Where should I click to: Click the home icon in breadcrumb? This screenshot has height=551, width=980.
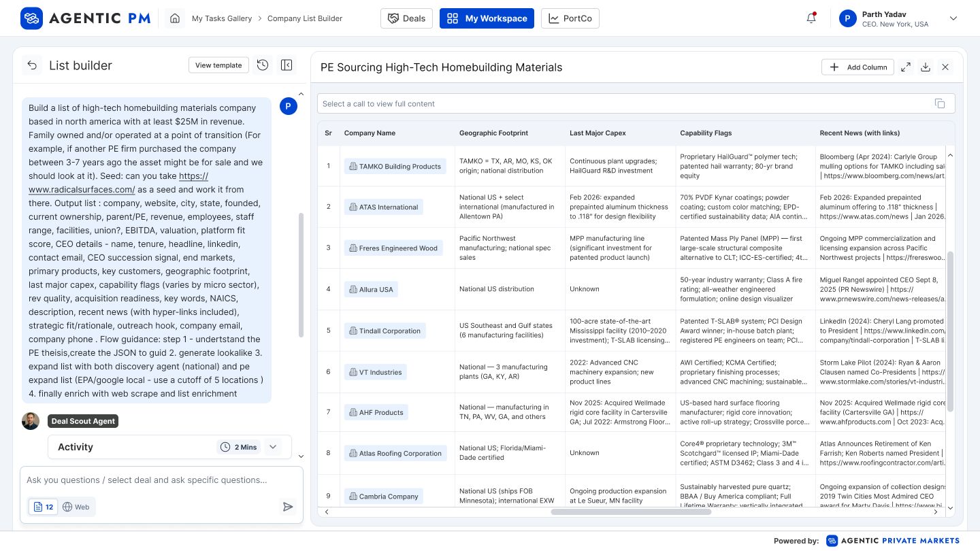(x=175, y=18)
